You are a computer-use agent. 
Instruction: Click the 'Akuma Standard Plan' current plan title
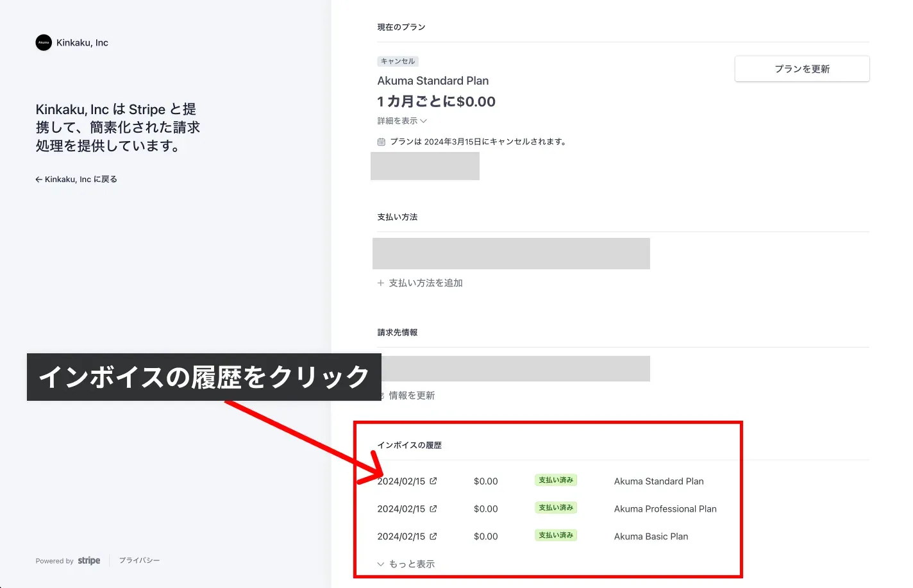pyautogui.click(x=433, y=81)
